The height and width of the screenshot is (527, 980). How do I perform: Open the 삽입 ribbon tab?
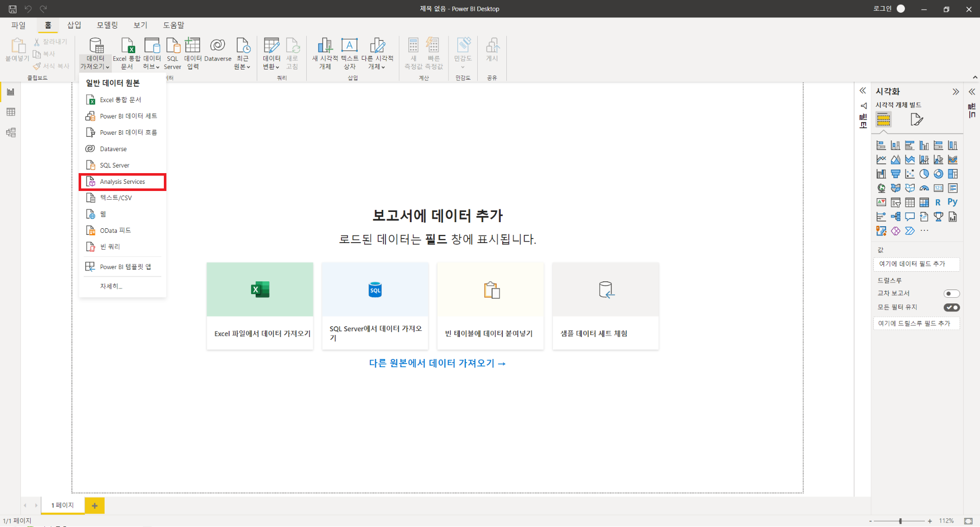[x=75, y=25]
